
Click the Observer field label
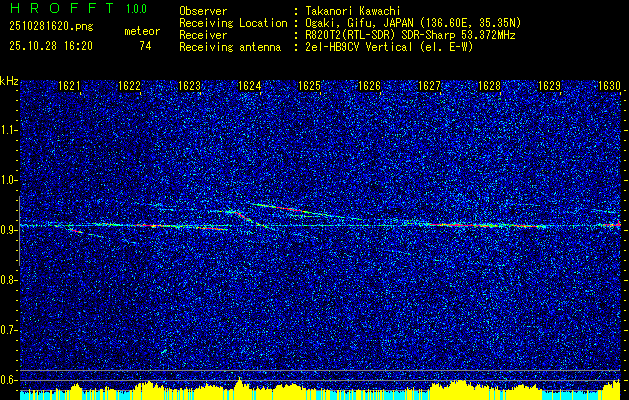pos(203,11)
